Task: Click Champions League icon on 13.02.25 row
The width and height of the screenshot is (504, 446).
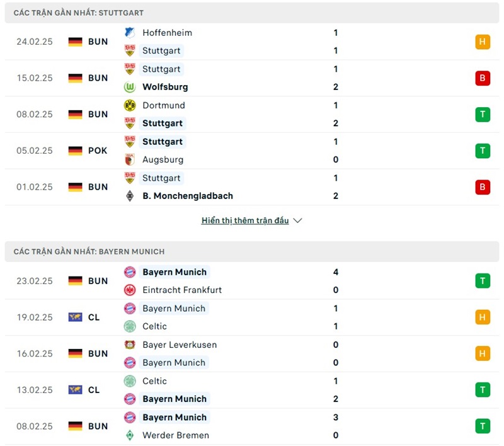Action: 76,390
